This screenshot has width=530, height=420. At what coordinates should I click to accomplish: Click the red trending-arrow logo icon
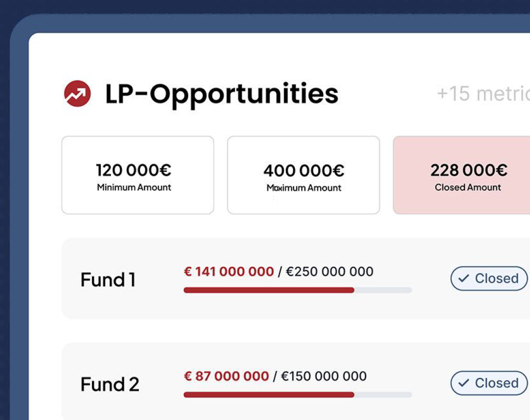[x=77, y=93]
